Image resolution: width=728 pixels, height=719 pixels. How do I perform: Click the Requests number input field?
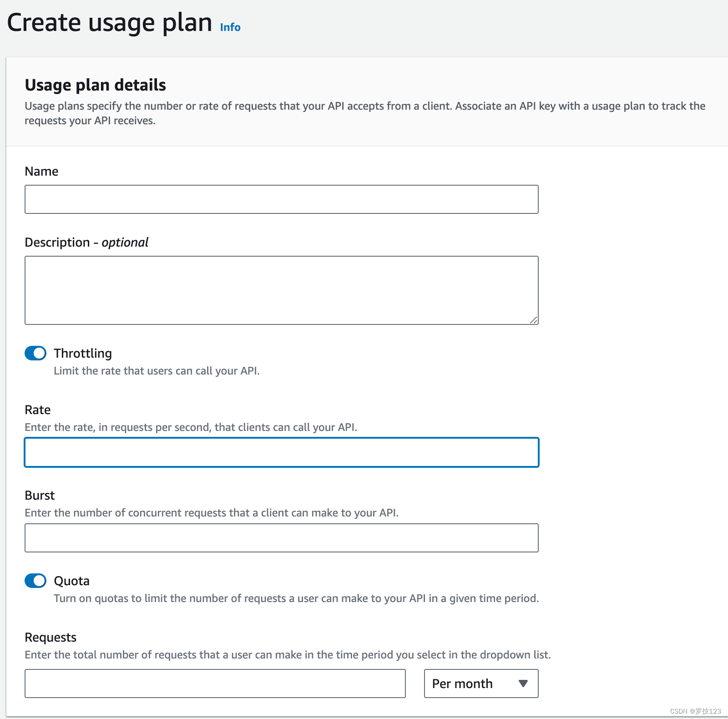(215, 684)
